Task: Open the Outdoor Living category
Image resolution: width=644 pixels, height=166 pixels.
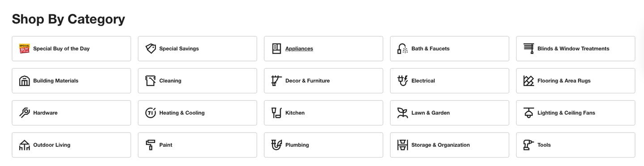Action: [72, 145]
